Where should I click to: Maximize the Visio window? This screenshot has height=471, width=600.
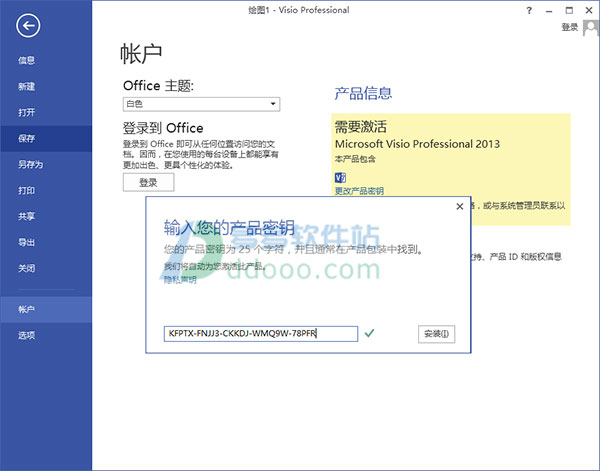tap(569, 11)
